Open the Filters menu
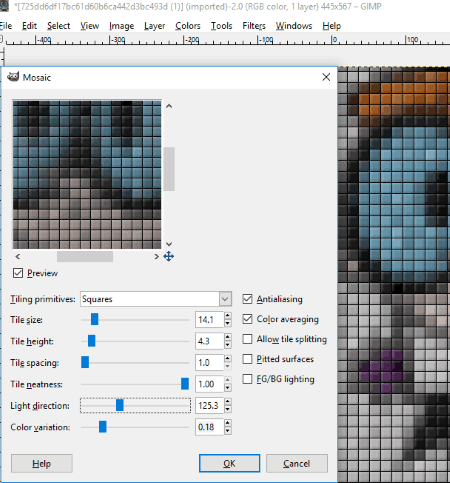The image size is (450, 483). tap(254, 26)
